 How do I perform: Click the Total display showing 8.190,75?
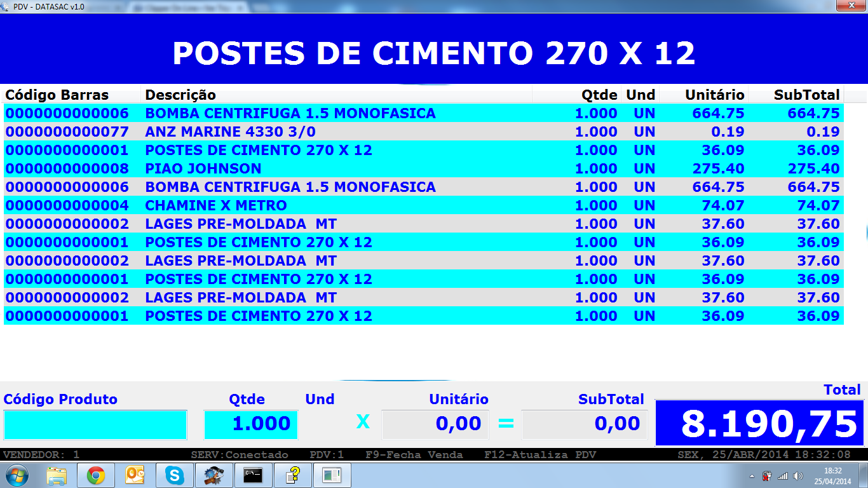coord(760,423)
